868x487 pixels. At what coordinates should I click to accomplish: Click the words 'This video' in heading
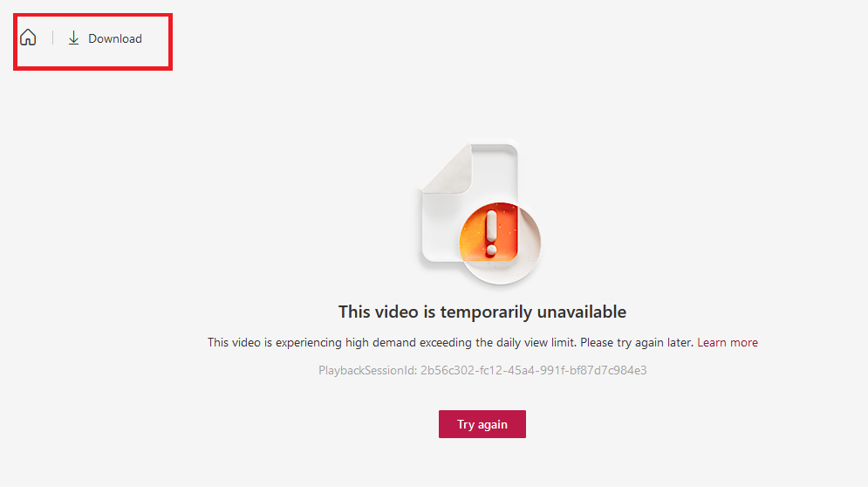coord(379,312)
